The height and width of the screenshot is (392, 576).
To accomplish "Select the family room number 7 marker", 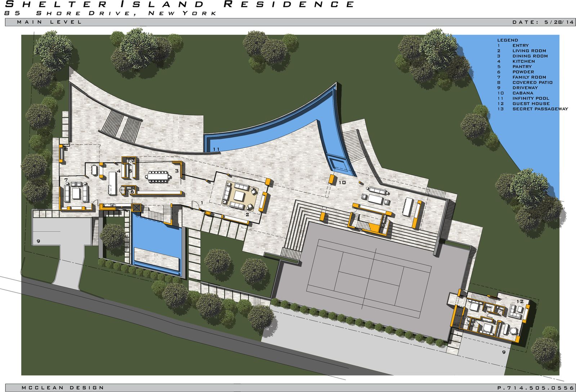I will point(66,180).
